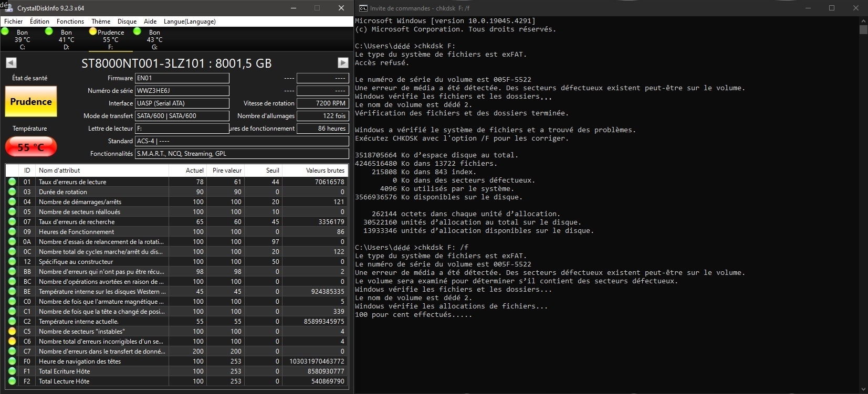This screenshot has height=394, width=868.
Task: Click scroll down arrow in command prompt
Action: [863, 389]
